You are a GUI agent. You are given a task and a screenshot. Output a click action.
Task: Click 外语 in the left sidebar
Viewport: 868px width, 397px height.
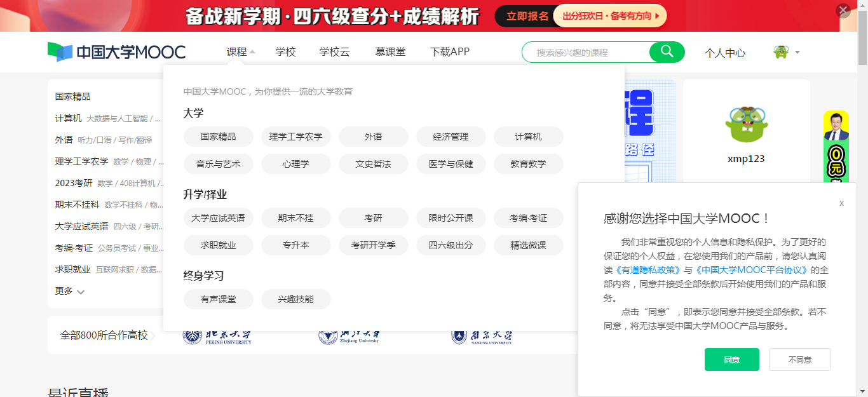[x=64, y=140]
